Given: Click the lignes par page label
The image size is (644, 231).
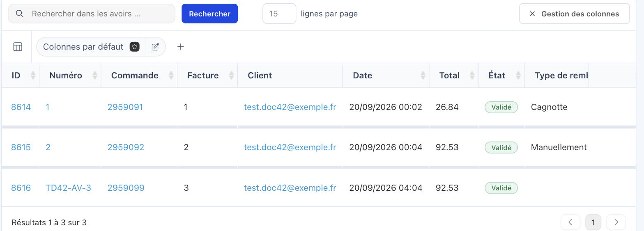Looking at the screenshot, I should pos(329,14).
